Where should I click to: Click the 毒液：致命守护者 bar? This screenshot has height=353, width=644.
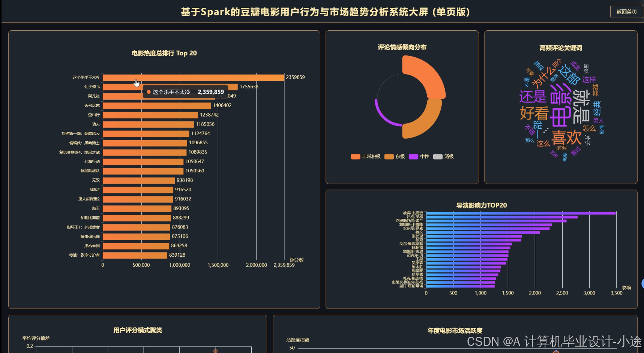point(135,256)
